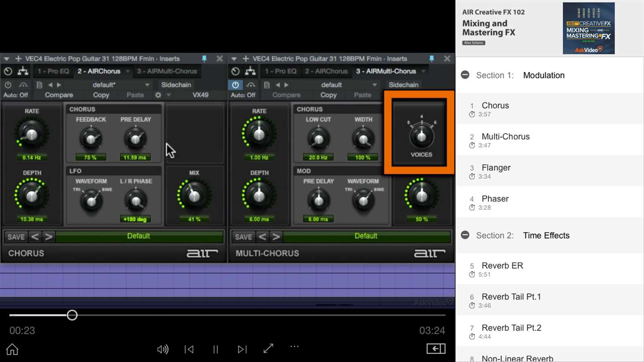Click the preset document icon in Chorus window
Viewport: 644px width, 362px height.
(x=39, y=85)
